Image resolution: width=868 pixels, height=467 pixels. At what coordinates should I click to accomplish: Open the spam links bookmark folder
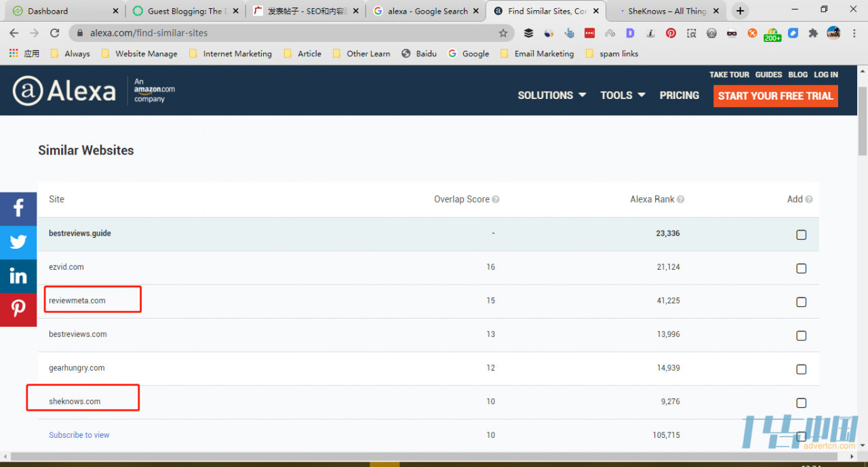click(612, 54)
